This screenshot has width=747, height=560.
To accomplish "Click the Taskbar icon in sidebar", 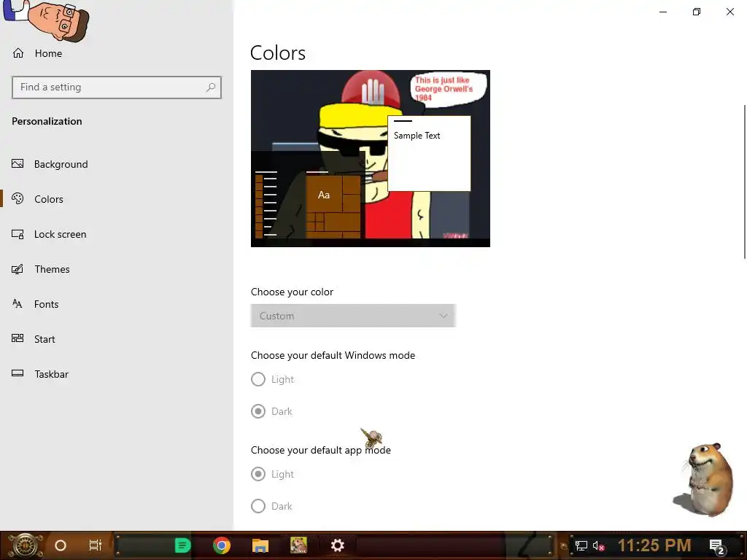I will click(x=18, y=373).
